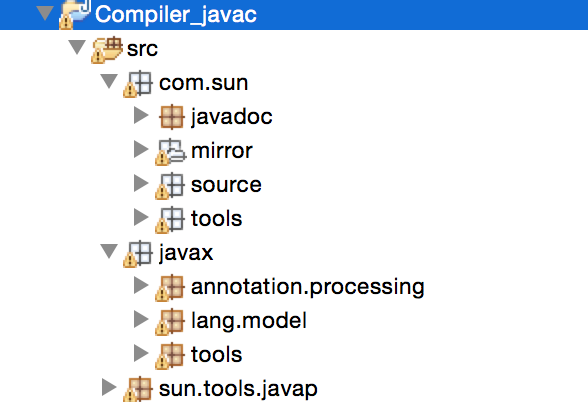Expand the mirror package
Screen dimensions: 588x402
(x=141, y=149)
